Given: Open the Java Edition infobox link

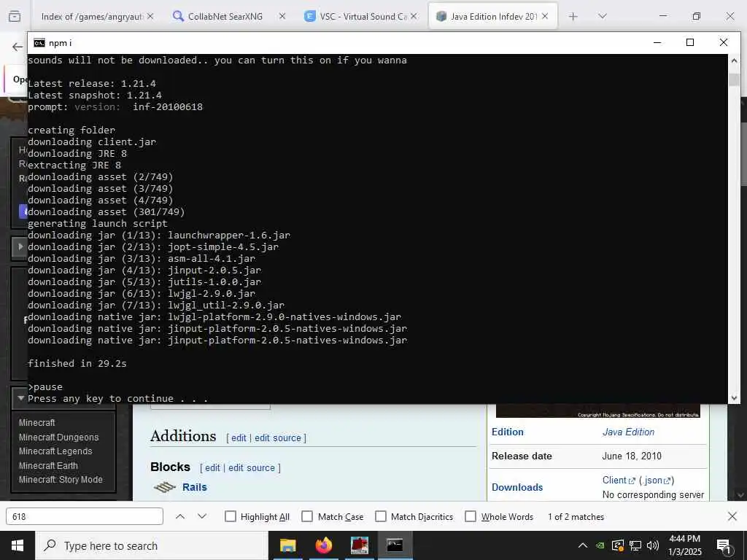Looking at the screenshot, I should pos(628,432).
